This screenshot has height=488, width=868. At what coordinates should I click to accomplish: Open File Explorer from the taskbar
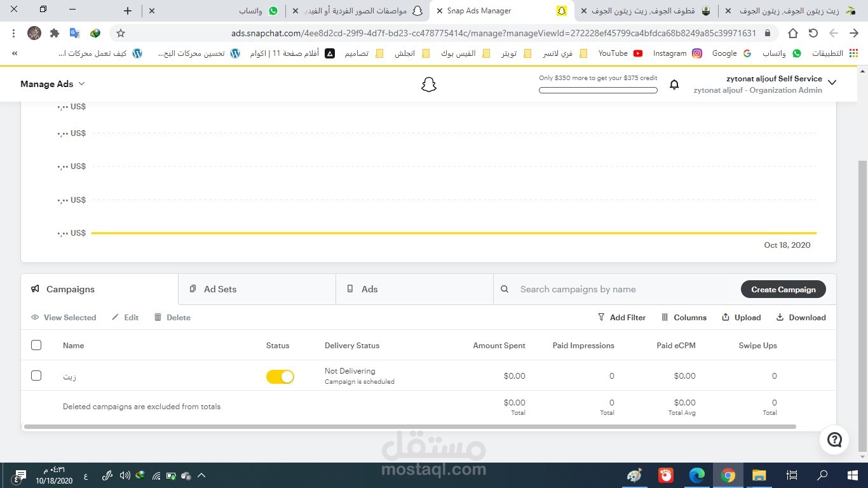click(x=759, y=475)
